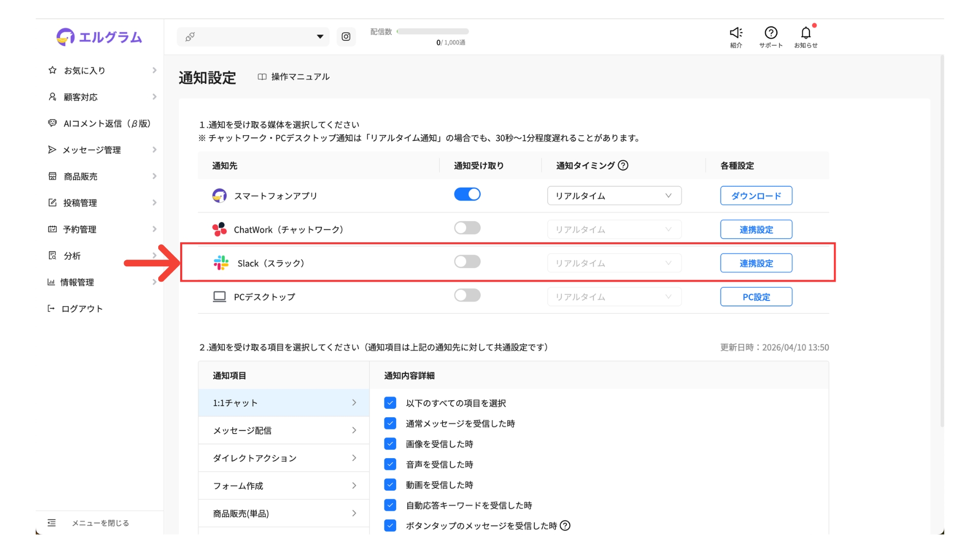Click the ログアウト exit icon
The image size is (980, 551).
coord(51,308)
